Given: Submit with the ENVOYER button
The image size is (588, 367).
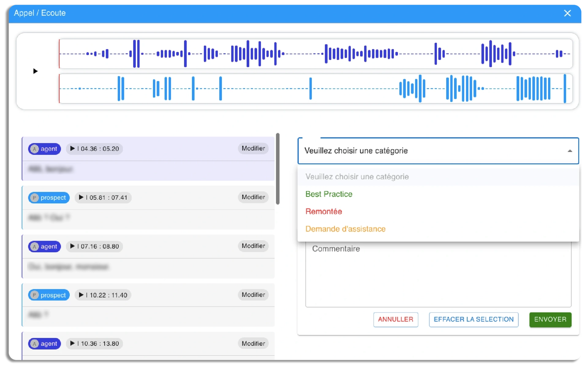Looking at the screenshot, I should pyautogui.click(x=550, y=320).
